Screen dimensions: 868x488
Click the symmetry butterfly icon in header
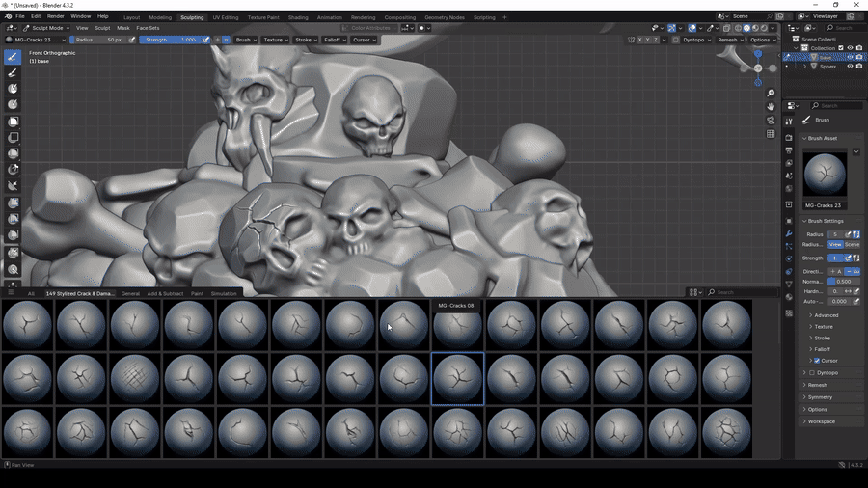click(631, 40)
